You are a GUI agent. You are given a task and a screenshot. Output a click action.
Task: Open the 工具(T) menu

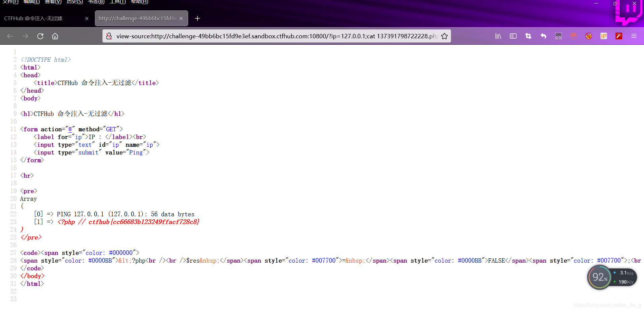(x=117, y=2)
